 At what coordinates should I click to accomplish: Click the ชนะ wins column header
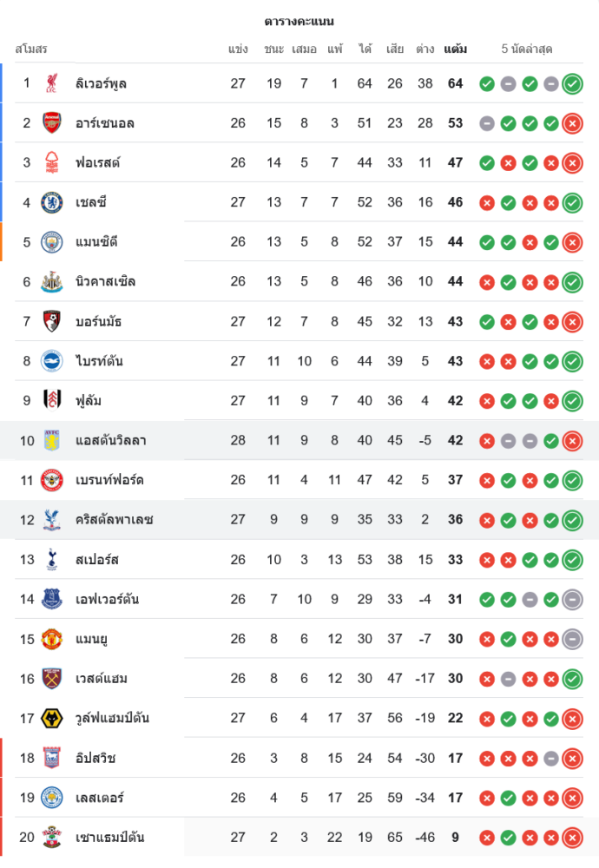(x=274, y=49)
